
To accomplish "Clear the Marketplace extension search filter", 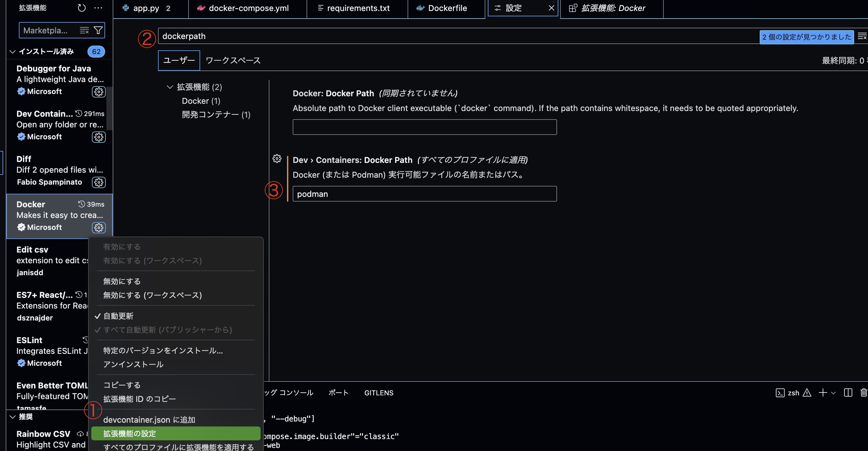I will coord(84,30).
